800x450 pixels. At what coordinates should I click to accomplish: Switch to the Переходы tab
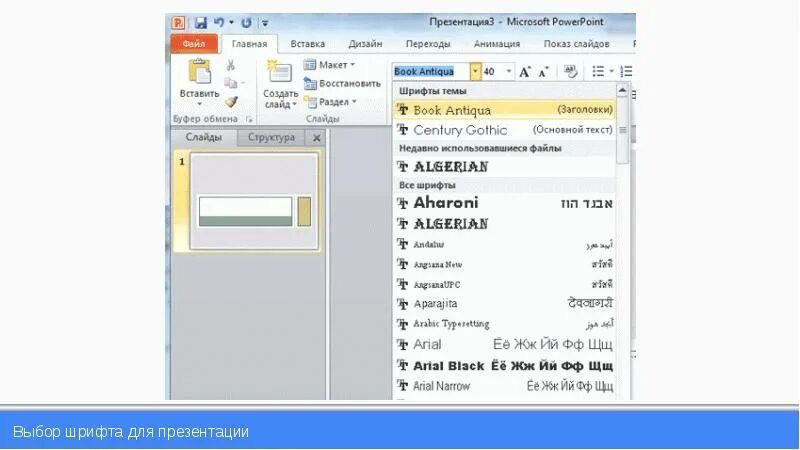coord(428,44)
